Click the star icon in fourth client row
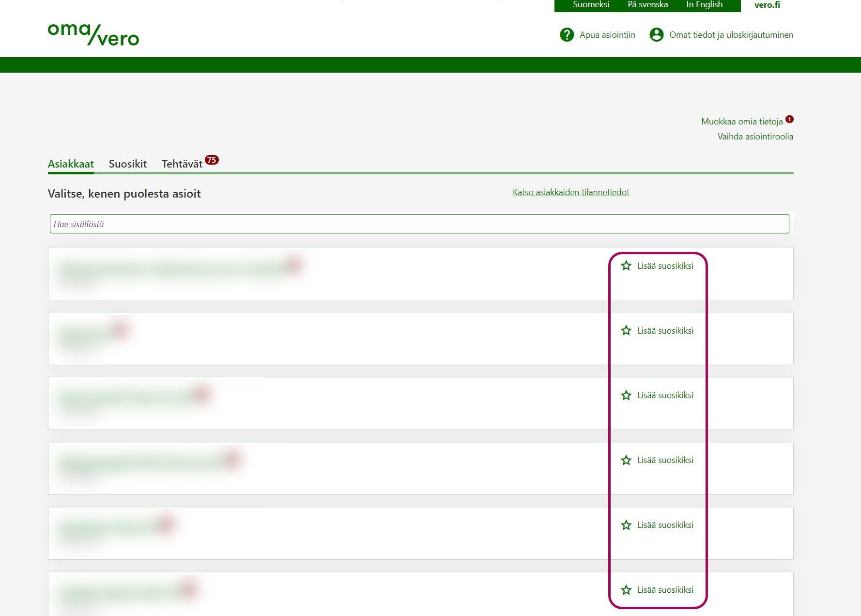This screenshot has height=616, width=861. [x=626, y=460]
